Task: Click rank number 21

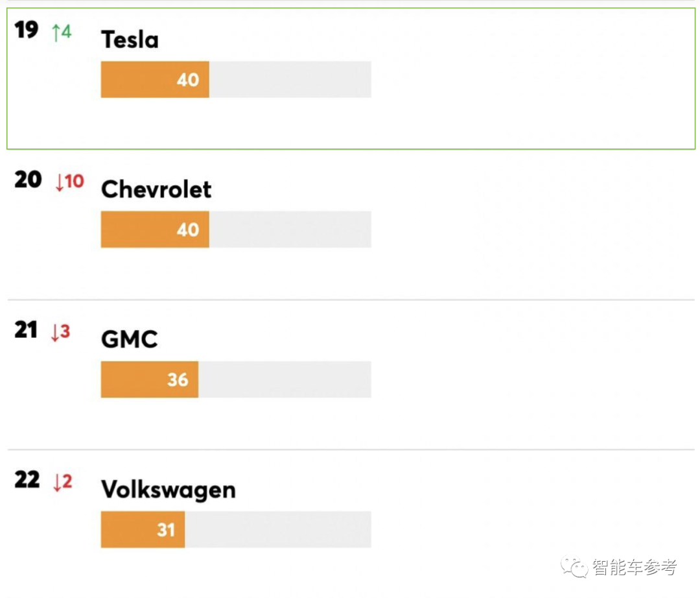Action: pos(27,331)
